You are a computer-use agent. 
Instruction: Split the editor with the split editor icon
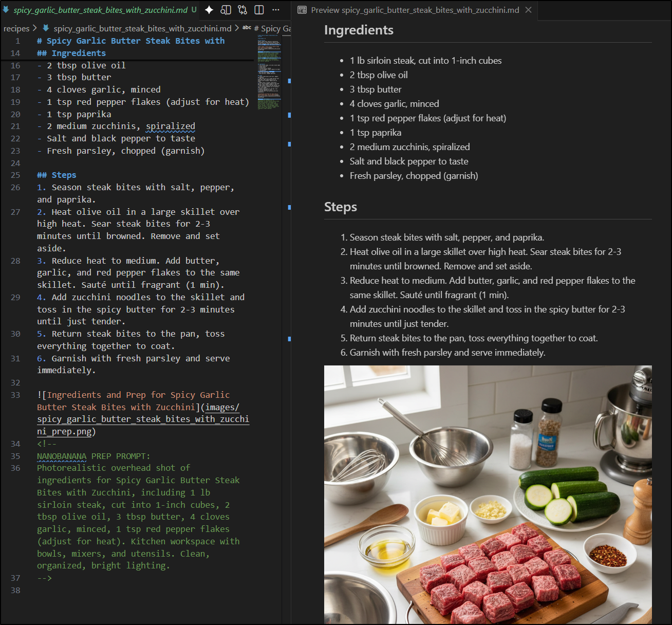259,10
